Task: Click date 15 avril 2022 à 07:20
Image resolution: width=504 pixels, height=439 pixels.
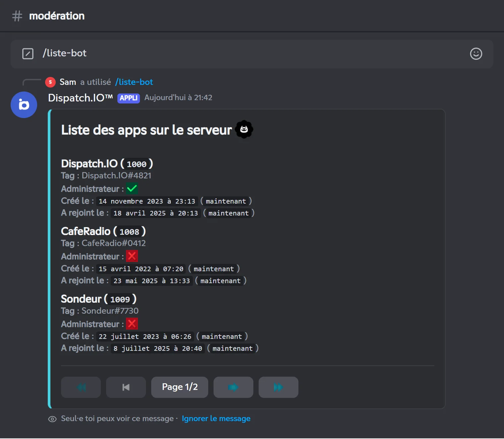Action: point(141,269)
